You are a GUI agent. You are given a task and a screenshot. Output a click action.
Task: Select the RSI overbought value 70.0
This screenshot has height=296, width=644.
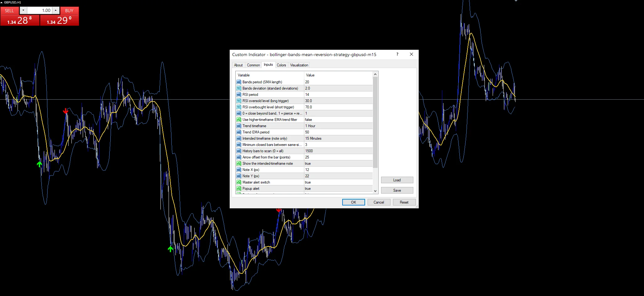(338, 107)
